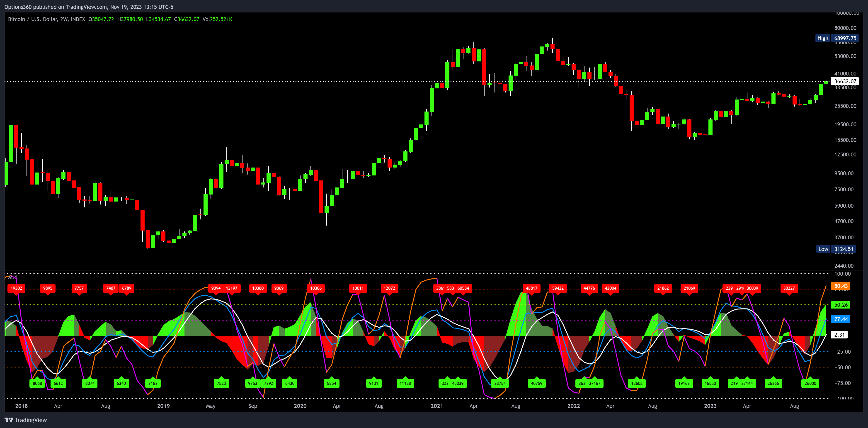
Task: Click the TradingView logo at bottom left
Action: coord(26,420)
